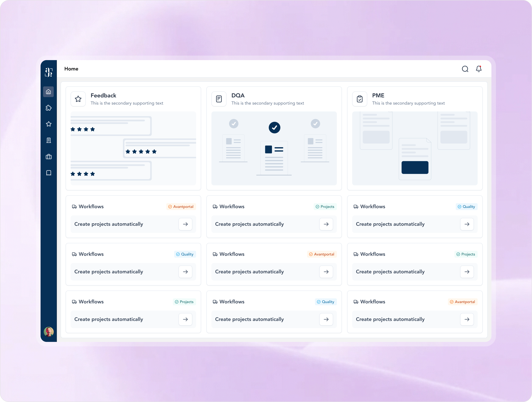
Task: Click the briefcase sidebar icon
Action: pos(49,157)
